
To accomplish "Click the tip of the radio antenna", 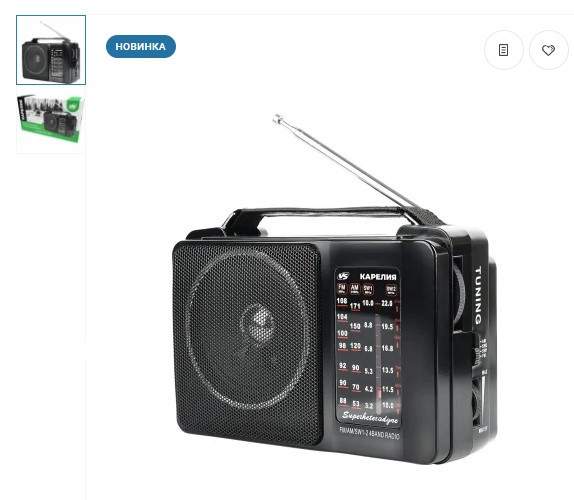I will pyautogui.click(x=277, y=119).
